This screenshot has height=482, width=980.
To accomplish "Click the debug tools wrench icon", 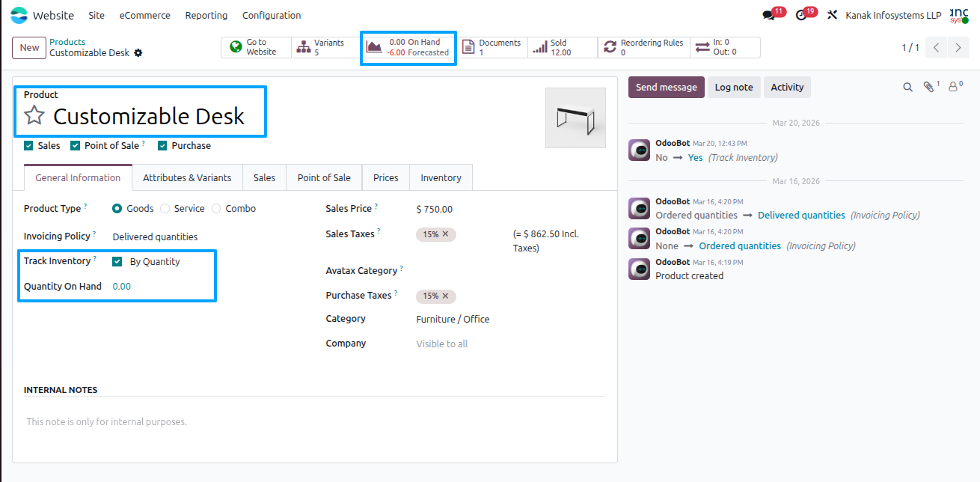I will coord(832,15).
